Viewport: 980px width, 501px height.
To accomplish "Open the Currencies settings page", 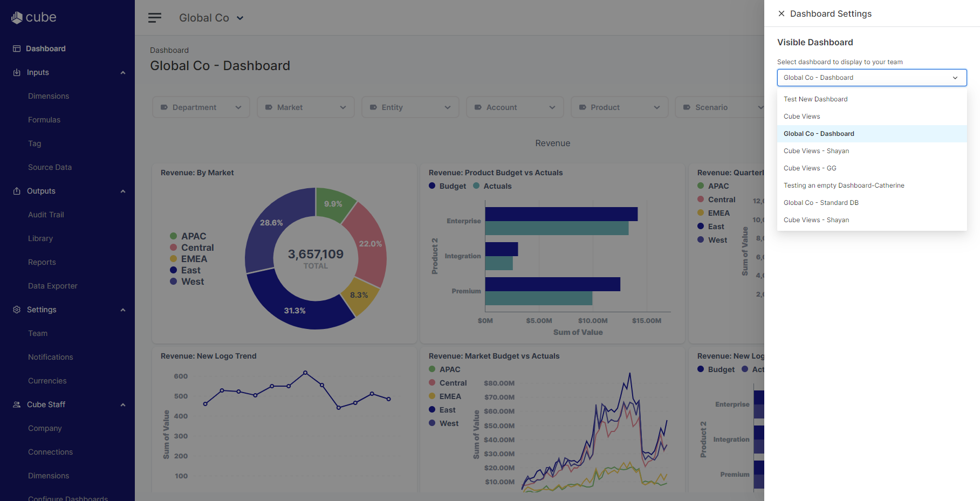I will click(x=47, y=381).
